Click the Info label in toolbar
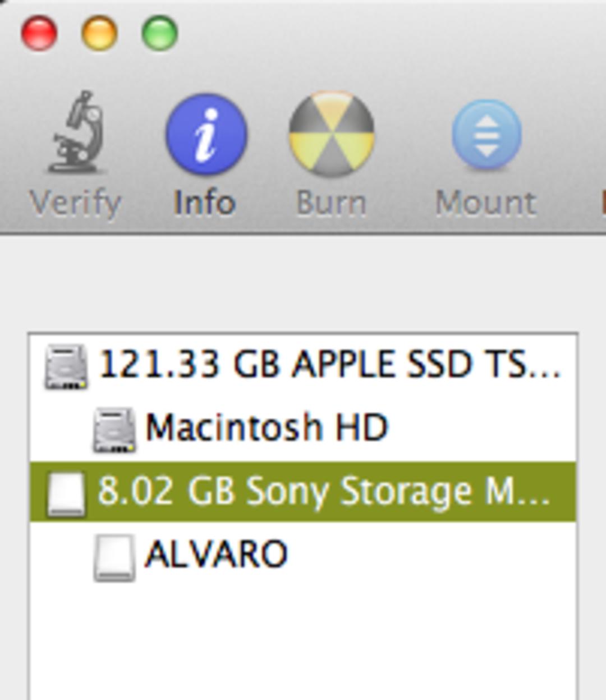Viewport: 606px width, 700px height. coord(204,202)
